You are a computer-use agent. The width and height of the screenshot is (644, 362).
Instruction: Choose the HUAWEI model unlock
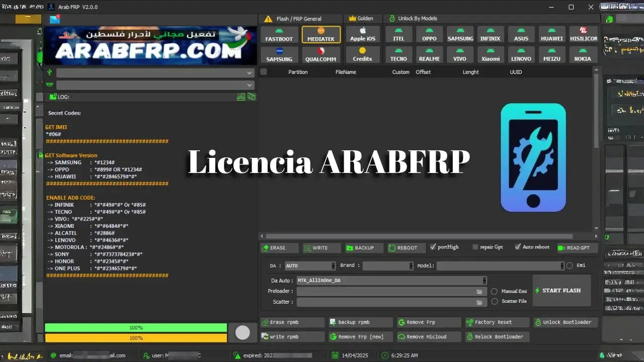pos(552,35)
